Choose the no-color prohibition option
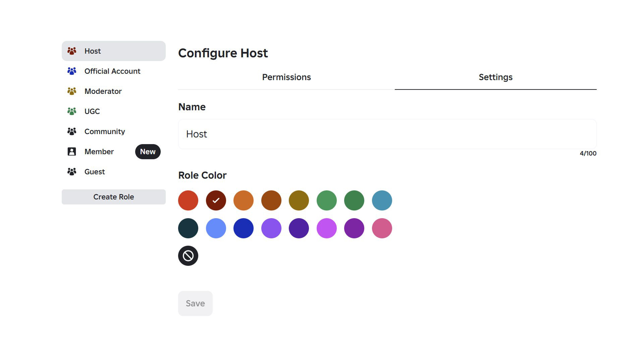 click(188, 255)
